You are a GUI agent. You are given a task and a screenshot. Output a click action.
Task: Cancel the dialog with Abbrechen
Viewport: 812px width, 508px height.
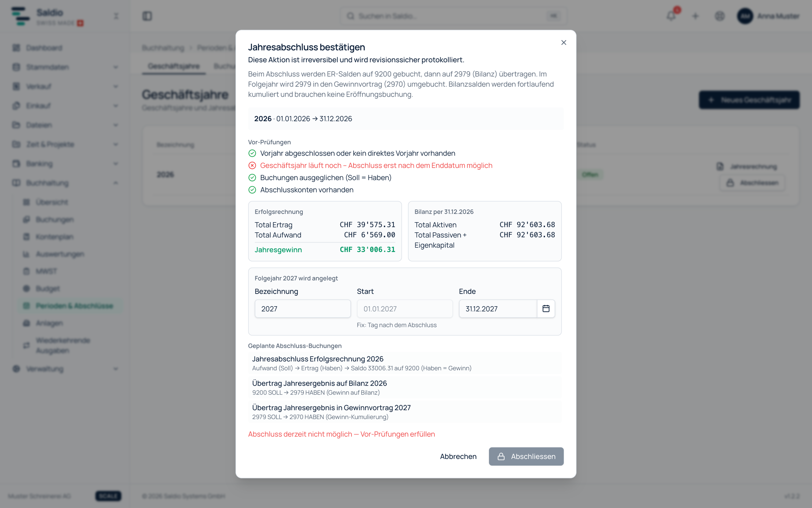point(458,456)
